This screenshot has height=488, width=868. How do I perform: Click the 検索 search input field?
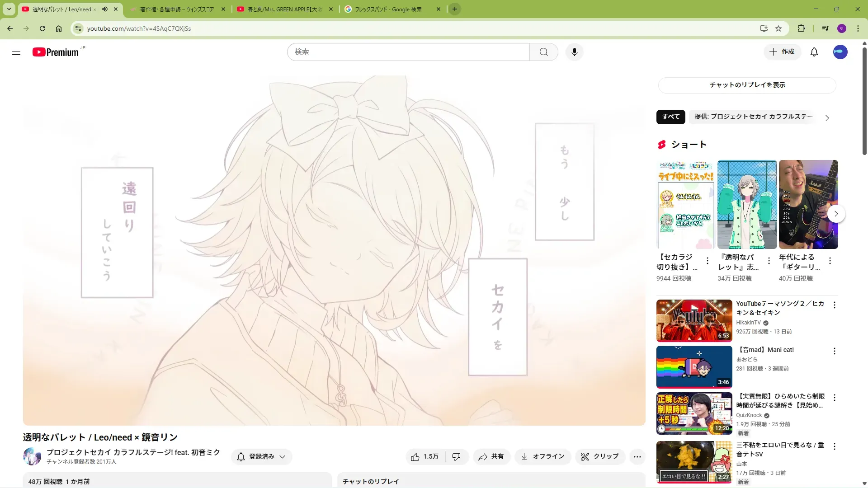pyautogui.click(x=407, y=52)
